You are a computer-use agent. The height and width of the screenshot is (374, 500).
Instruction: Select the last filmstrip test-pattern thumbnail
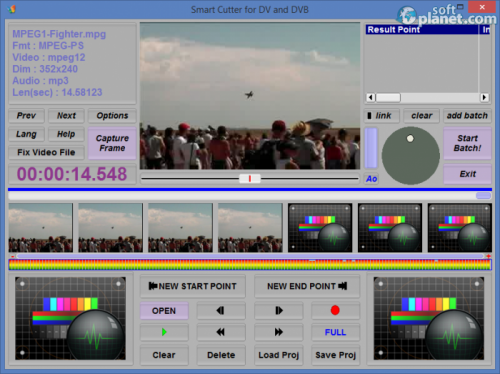[460, 228]
